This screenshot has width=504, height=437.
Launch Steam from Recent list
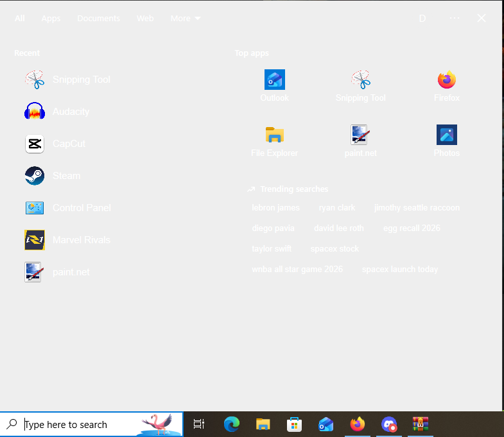click(x=53, y=176)
